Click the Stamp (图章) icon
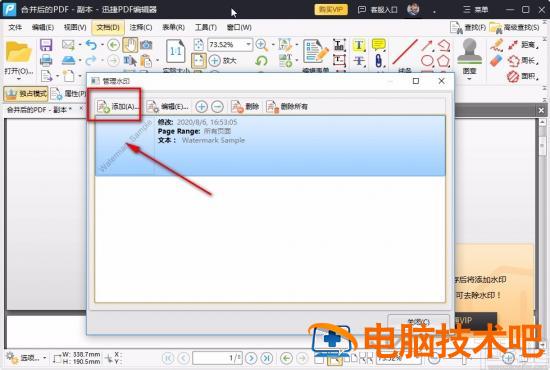Image resolution: width=550 pixels, height=370 pixels. pyautogui.click(x=469, y=52)
